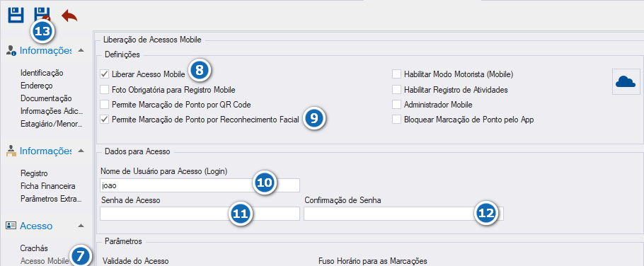
Task: Click the blue cloud sync icon
Action: pyautogui.click(x=626, y=81)
